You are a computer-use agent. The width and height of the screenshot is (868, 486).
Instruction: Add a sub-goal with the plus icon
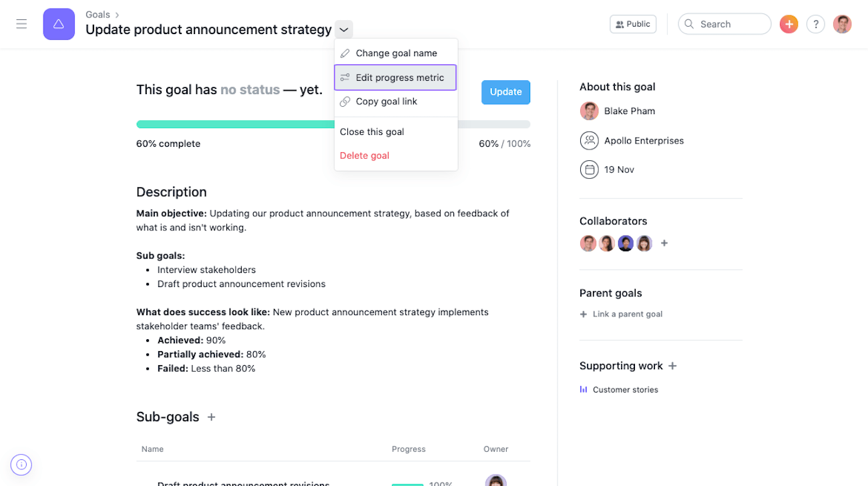click(x=212, y=417)
